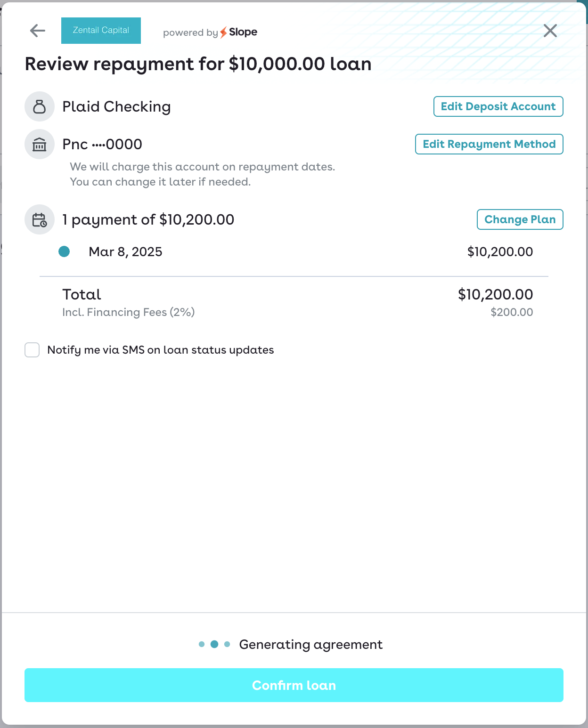Viewport: 588px width, 728px height.
Task: Click the bank building icon
Action: pos(40,144)
